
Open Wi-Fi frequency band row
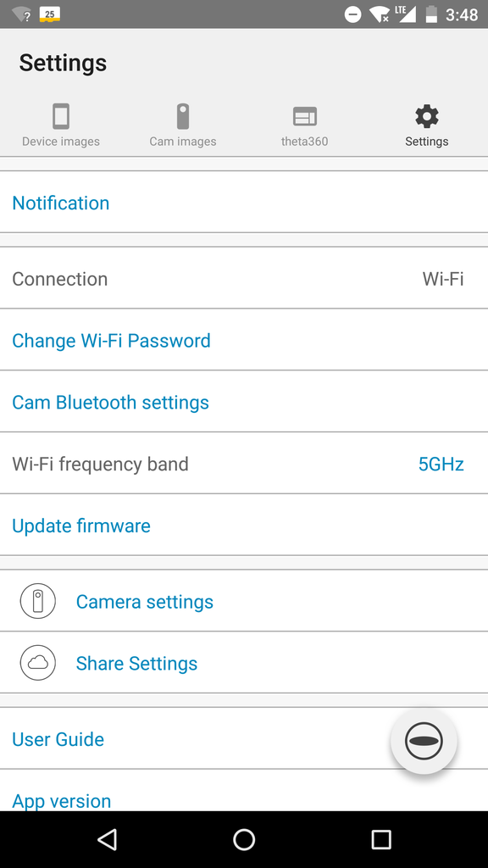click(x=244, y=464)
